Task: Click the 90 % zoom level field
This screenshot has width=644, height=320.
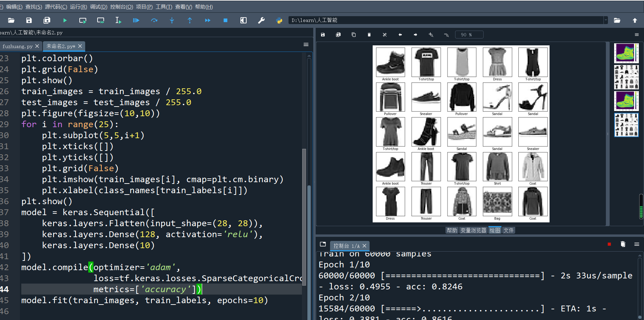Action: pos(469,35)
